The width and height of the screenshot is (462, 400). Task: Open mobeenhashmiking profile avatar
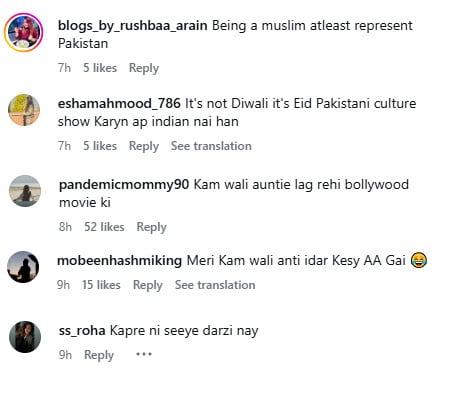(23, 267)
